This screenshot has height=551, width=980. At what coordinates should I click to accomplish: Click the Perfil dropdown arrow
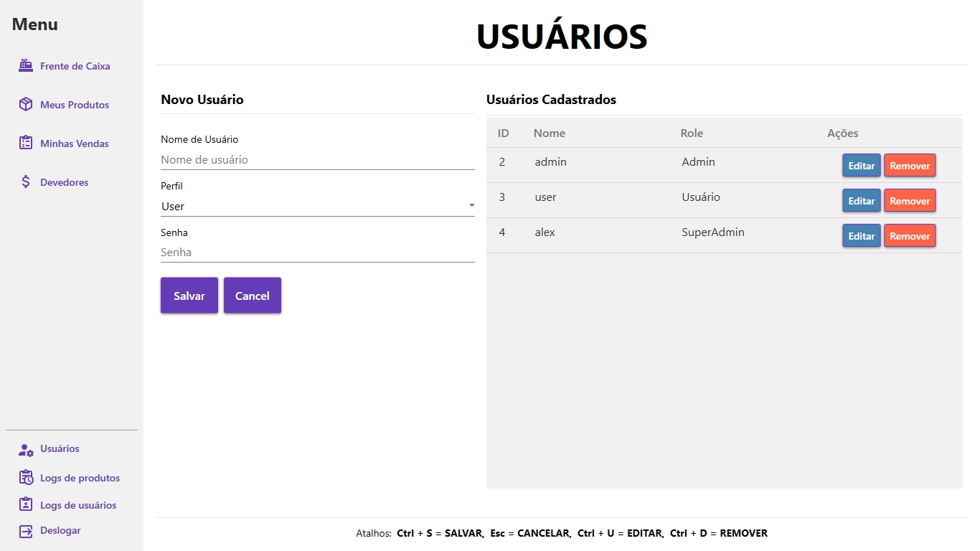click(x=471, y=206)
